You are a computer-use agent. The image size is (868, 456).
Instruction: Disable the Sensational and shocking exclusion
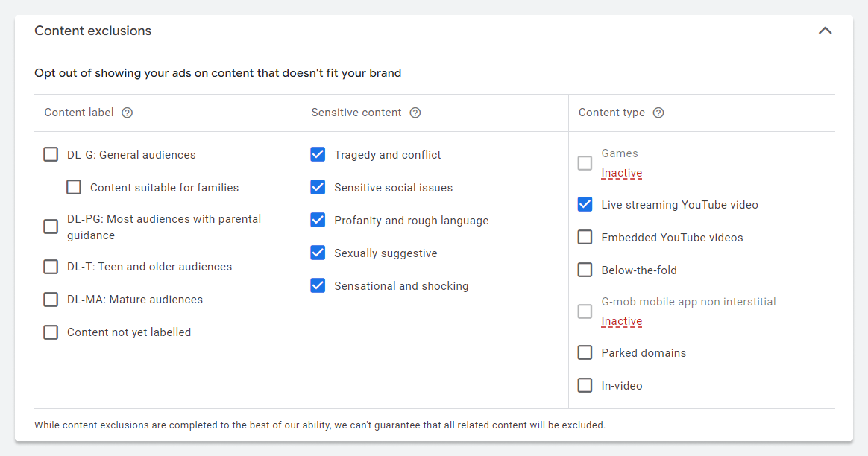pyautogui.click(x=317, y=286)
